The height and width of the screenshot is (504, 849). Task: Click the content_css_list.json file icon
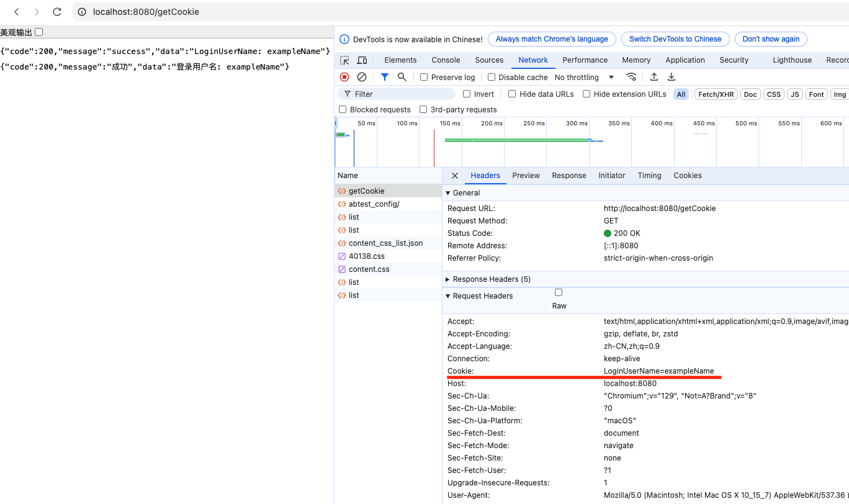tap(342, 243)
